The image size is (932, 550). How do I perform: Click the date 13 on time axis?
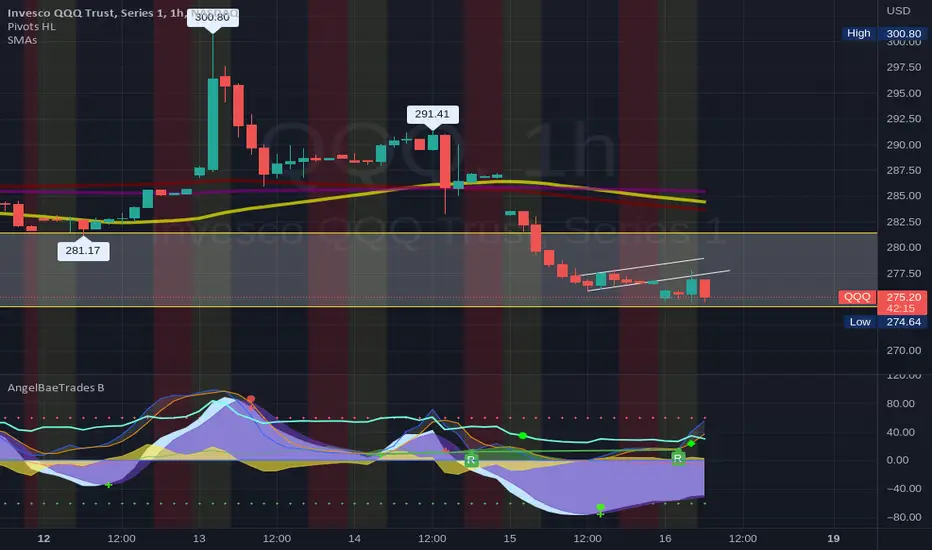click(199, 538)
